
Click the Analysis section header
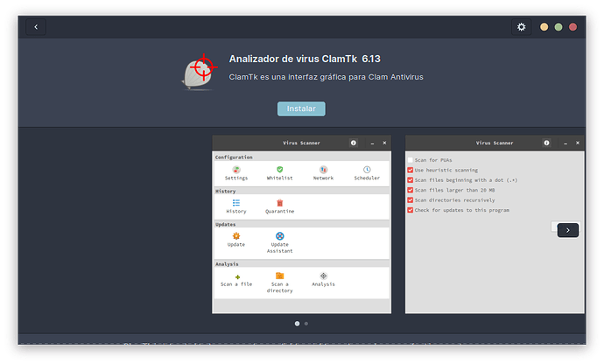point(227,264)
